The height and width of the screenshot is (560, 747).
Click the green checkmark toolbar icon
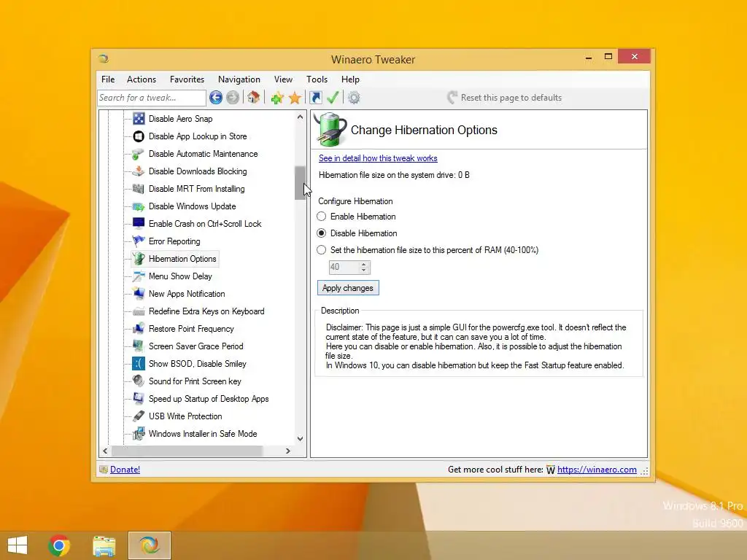click(333, 98)
